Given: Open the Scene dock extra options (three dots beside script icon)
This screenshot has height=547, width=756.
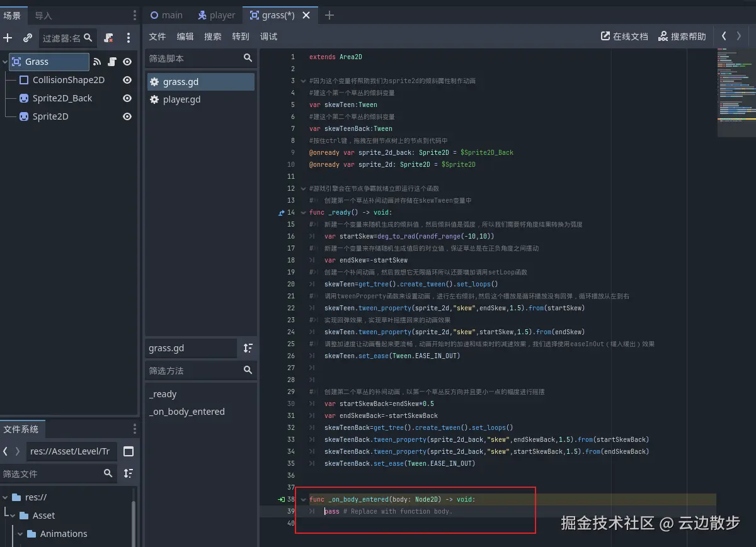Looking at the screenshot, I should (x=129, y=38).
